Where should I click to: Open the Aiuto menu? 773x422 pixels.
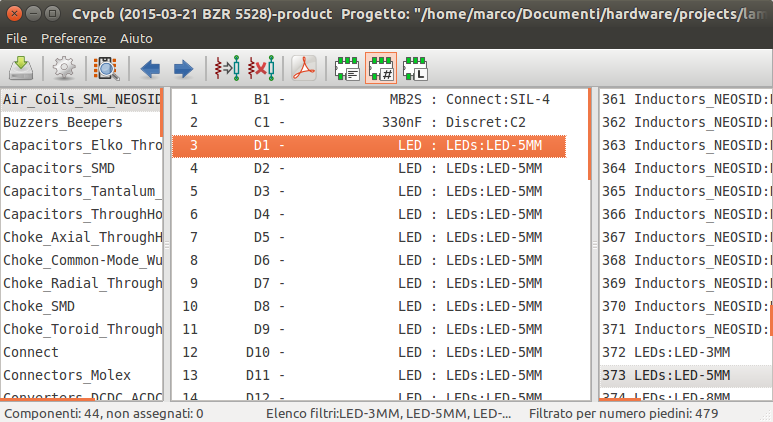136,38
